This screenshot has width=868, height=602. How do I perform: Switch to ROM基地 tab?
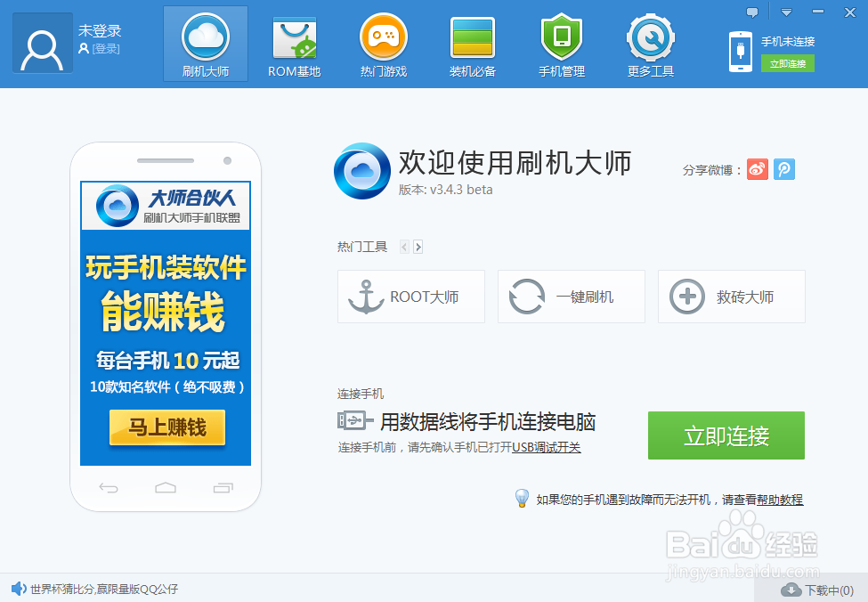[x=295, y=46]
